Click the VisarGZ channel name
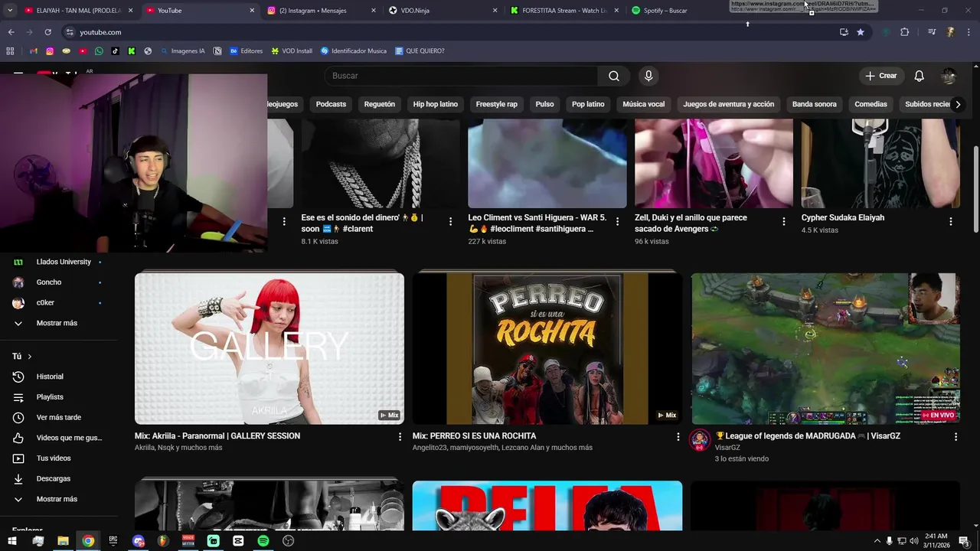Viewport: 980px width, 551px height. [x=727, y=448]
